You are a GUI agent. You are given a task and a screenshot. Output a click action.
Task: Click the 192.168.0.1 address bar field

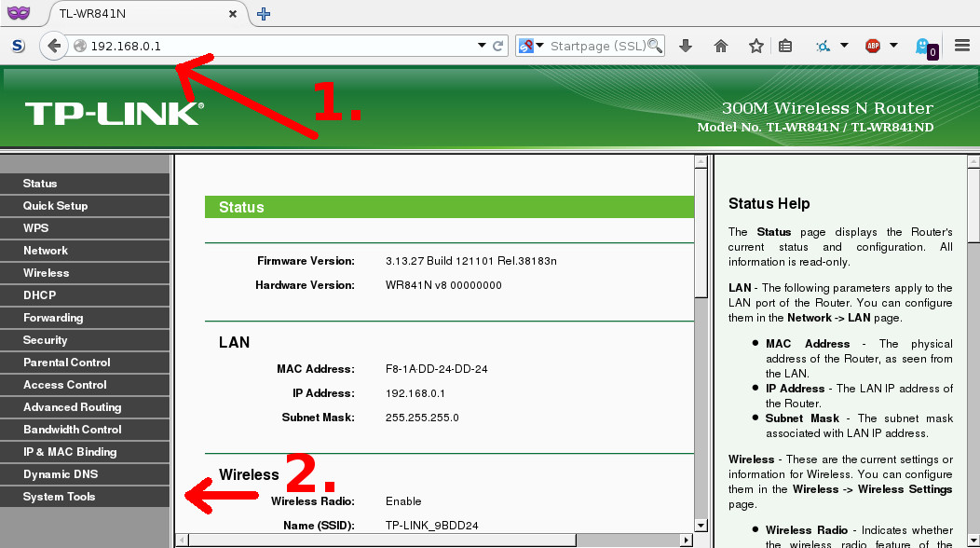(279, 46)
